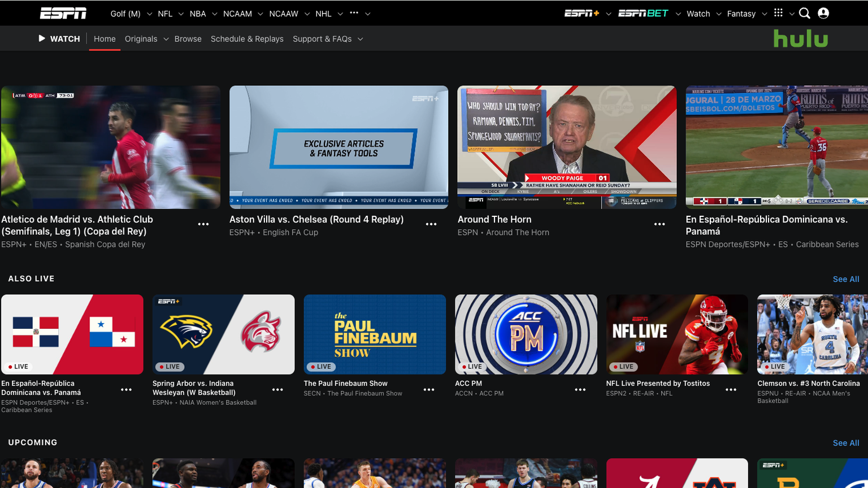
Task: Expand the ESPN+ chevron in header
Action: pos(609,14)
